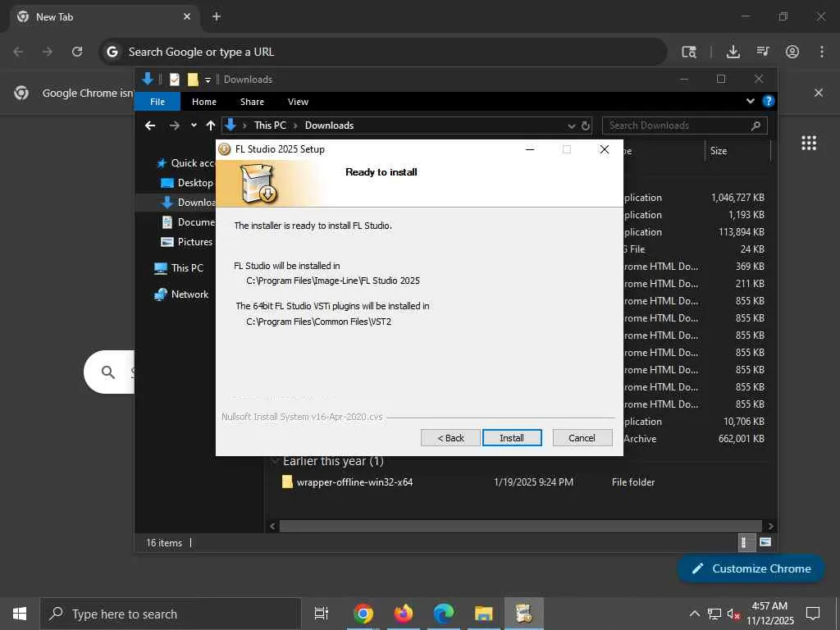
Task: Open the Share ribbon tab
Action: [x=252, y=102]
